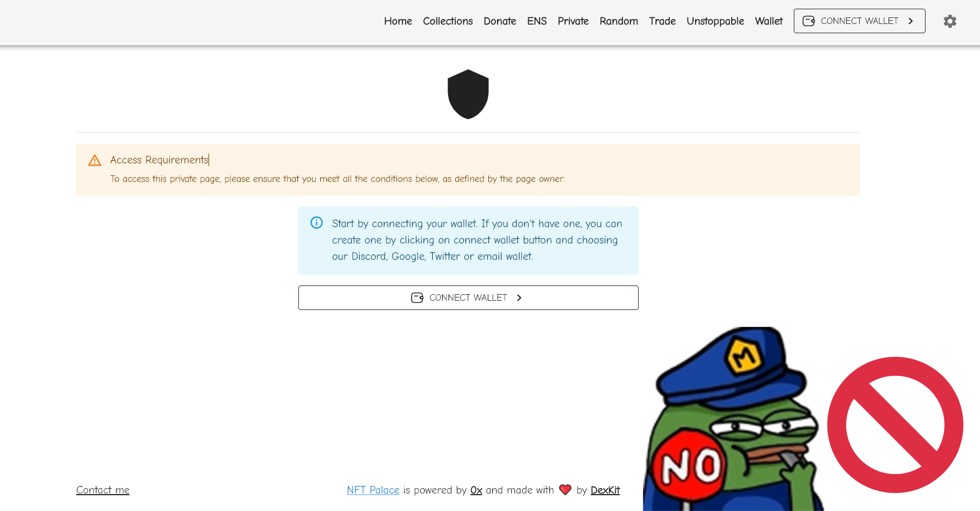The image size is (980, 511).
Task: Open the Trade page
Action: click(662, 21)
